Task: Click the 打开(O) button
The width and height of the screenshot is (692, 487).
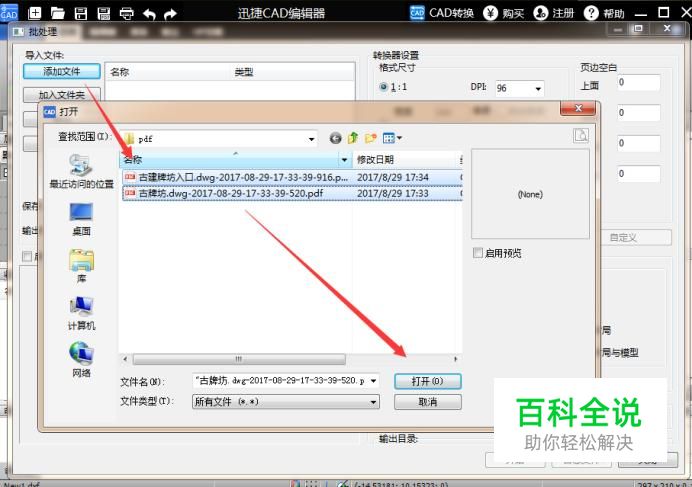Action: coord(428,381)
